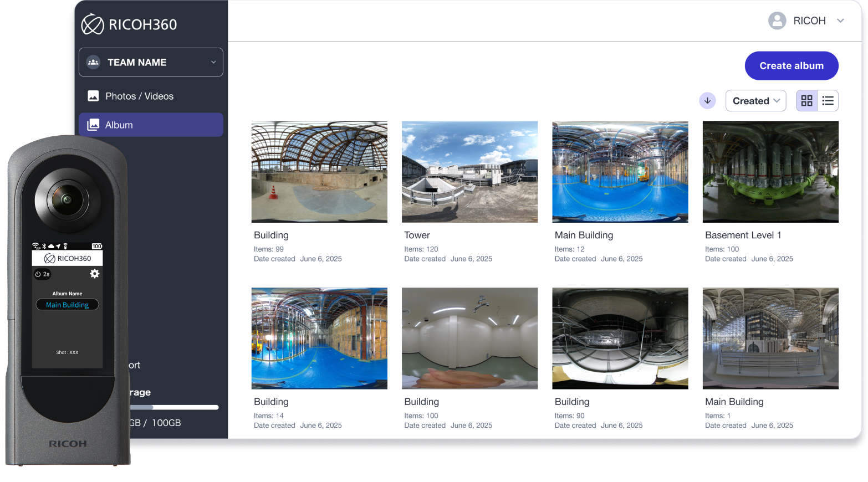
Task: Tap the Main Building album name on camera
Action: pyautogui.click(x=67, y=305)
